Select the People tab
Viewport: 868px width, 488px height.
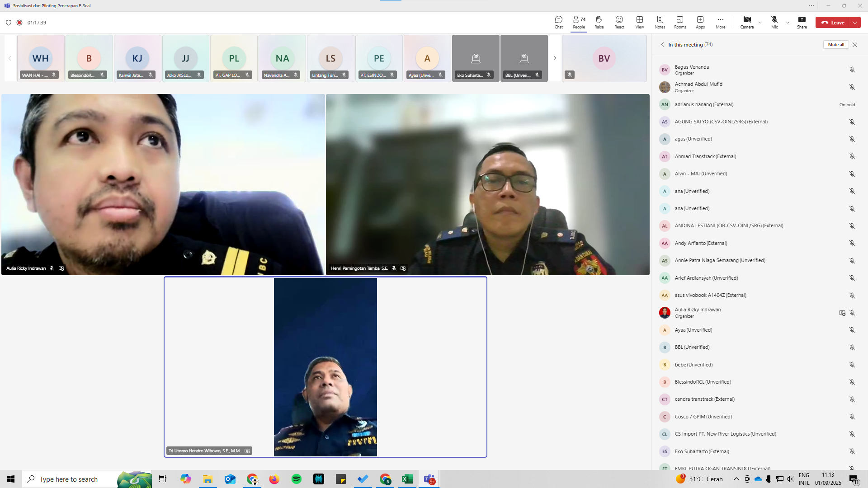pyautogui.click(x=579, y=22)
